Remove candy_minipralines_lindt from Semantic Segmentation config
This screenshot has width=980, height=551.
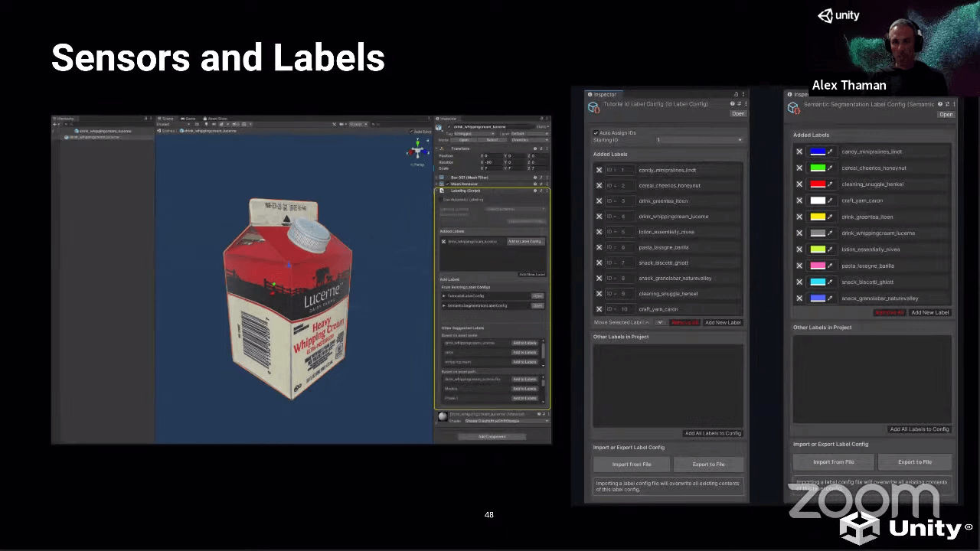[799, 152]
